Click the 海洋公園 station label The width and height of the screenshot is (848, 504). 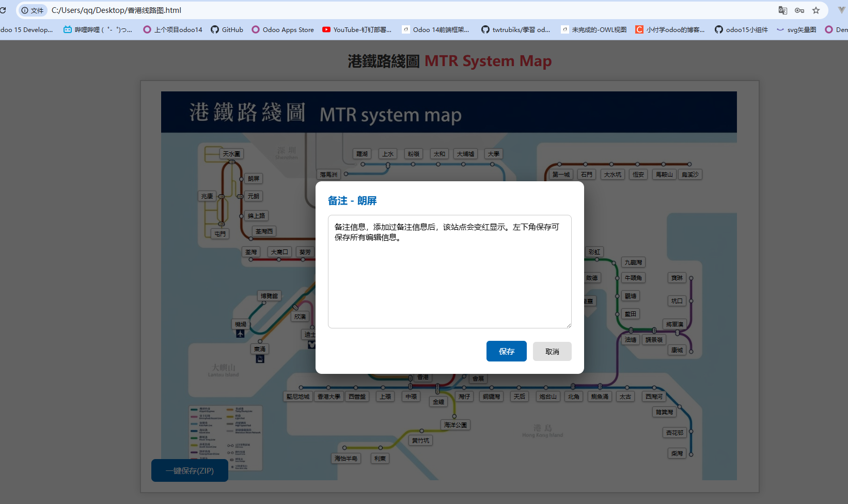pyautogui.click(x=456, y=425)
